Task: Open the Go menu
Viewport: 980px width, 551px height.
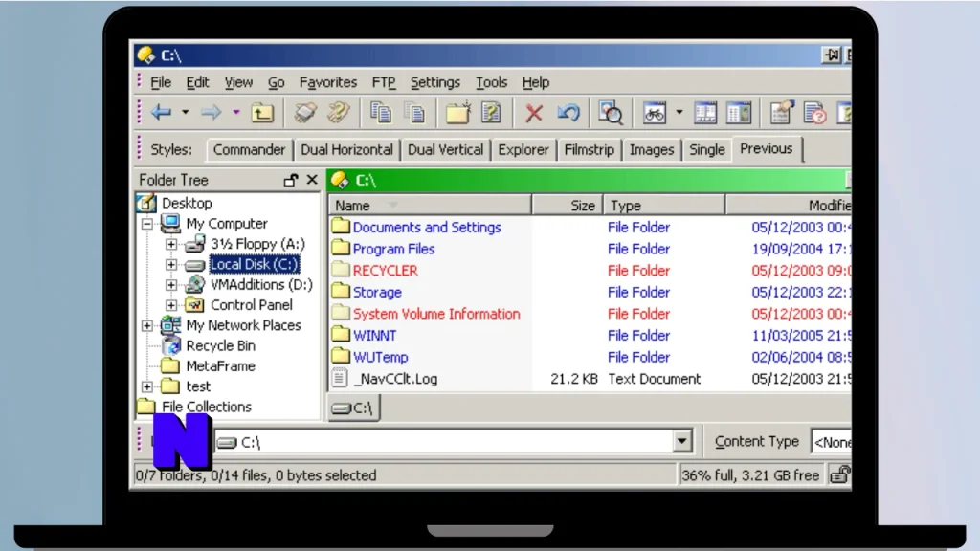Action: pyautogui.click(x=277, y=82)
